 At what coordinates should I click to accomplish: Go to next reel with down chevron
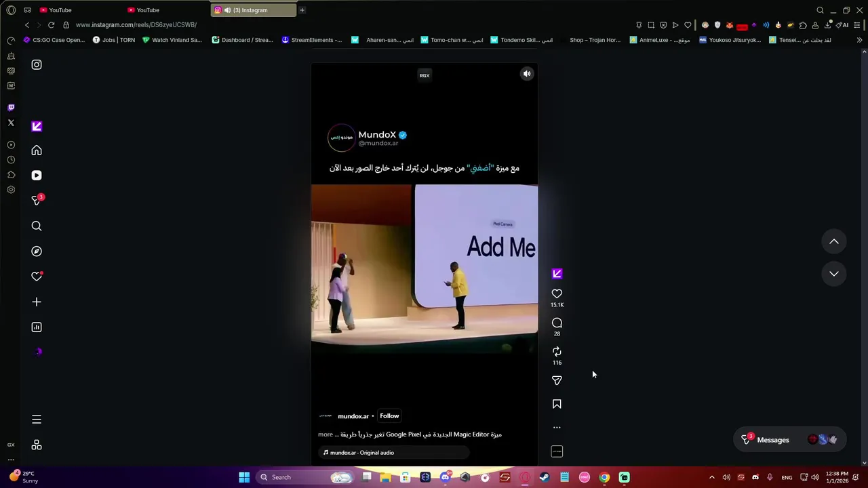[x=834, y=274]
